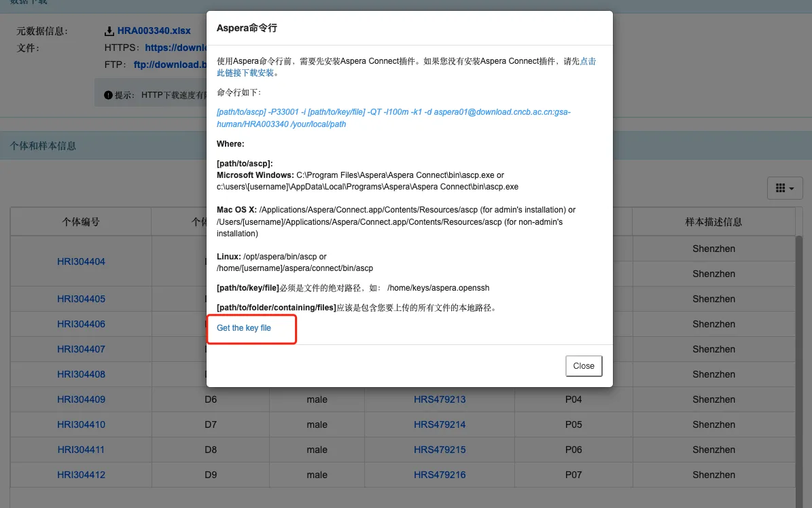The width and height of the screenshot is (812, 508).
Task: Select cell P07 in the table
Action: coord(573,474)
